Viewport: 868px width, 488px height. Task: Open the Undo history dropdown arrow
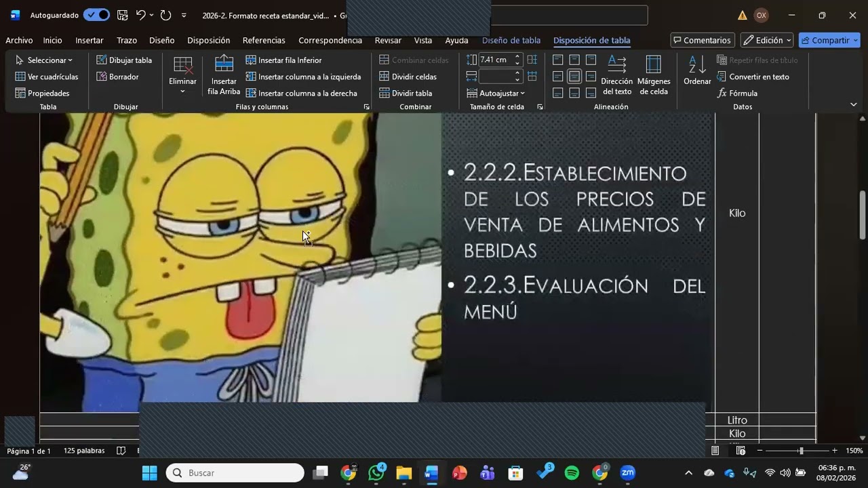coord(151,15)
